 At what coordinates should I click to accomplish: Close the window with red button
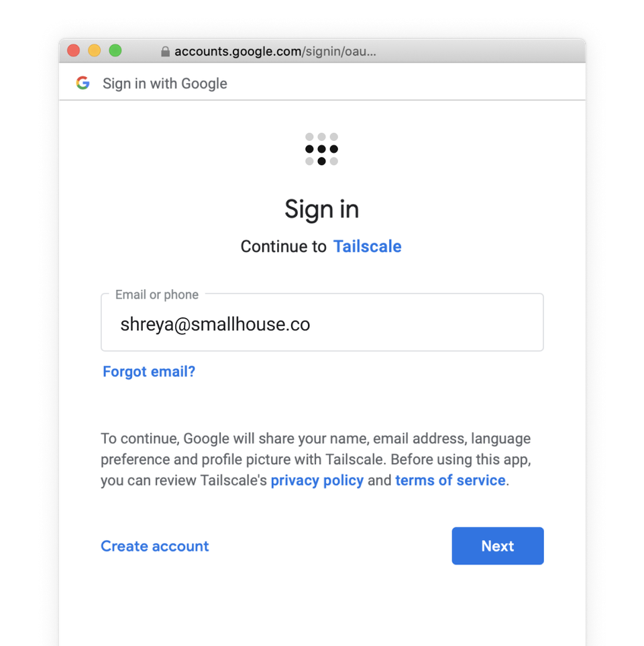74,50
